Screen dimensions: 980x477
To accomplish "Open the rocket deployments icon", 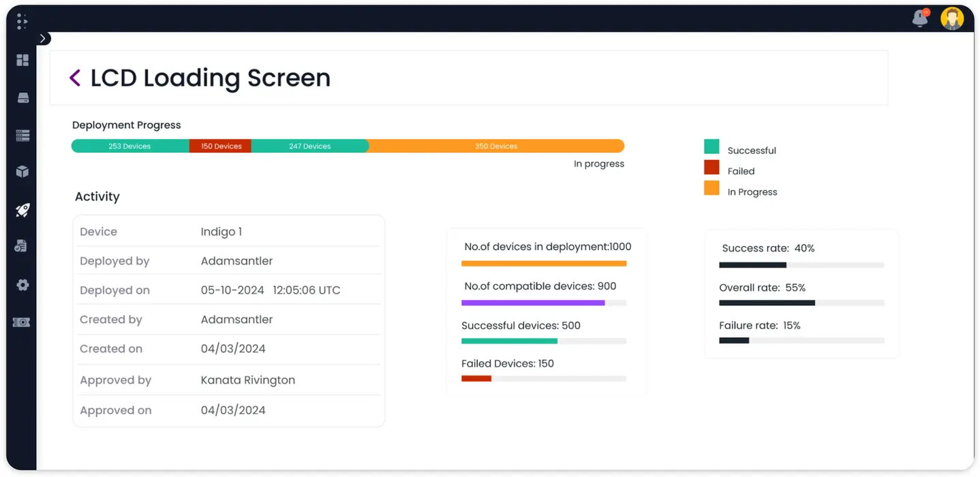I will tap(22, 210).
